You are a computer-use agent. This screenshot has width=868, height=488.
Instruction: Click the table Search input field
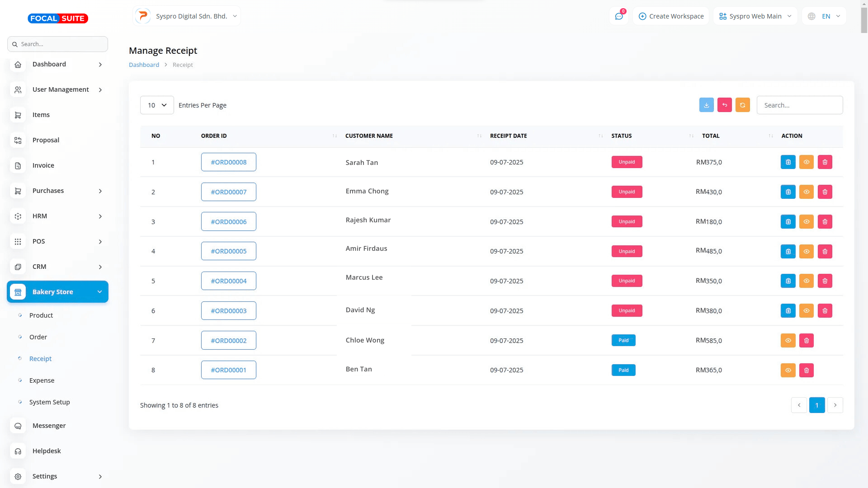tap(799, 105)
